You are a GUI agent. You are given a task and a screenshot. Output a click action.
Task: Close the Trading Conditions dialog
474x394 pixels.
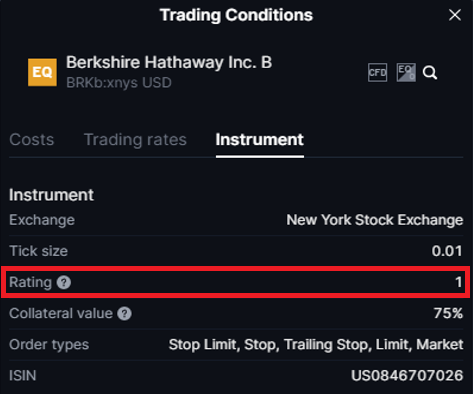point(455,15)
